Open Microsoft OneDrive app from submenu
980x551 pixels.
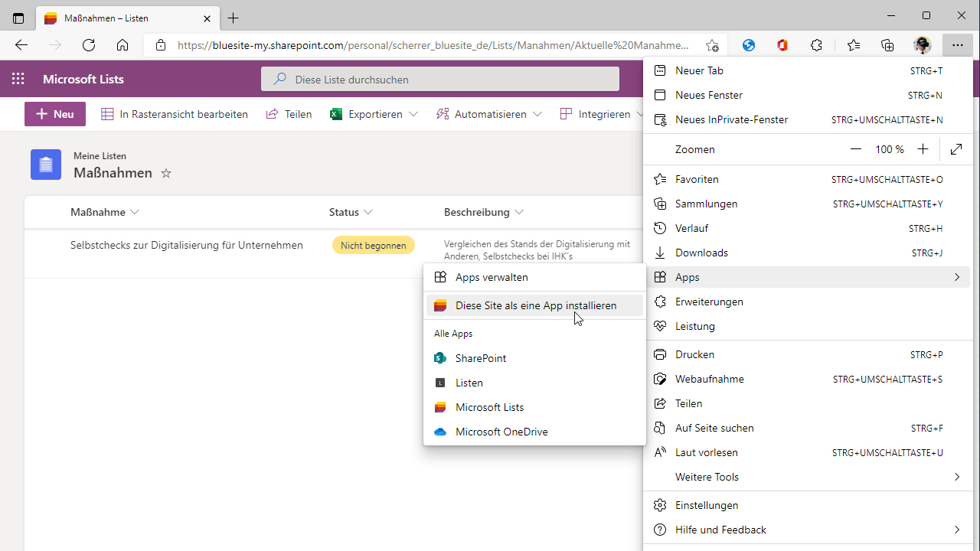tap(501, 432)
